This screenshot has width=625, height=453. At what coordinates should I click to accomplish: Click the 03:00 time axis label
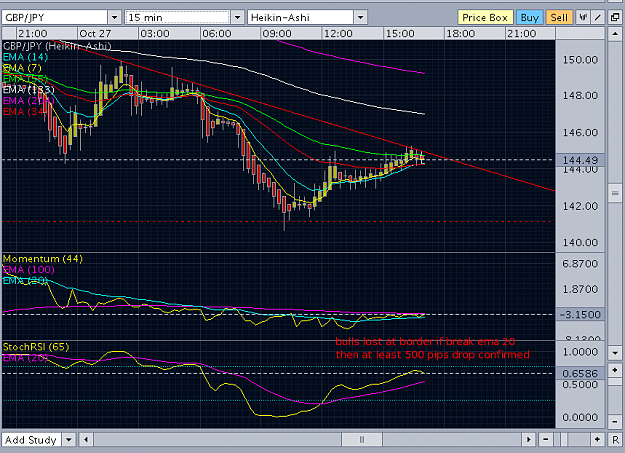(x=155, y=33)
